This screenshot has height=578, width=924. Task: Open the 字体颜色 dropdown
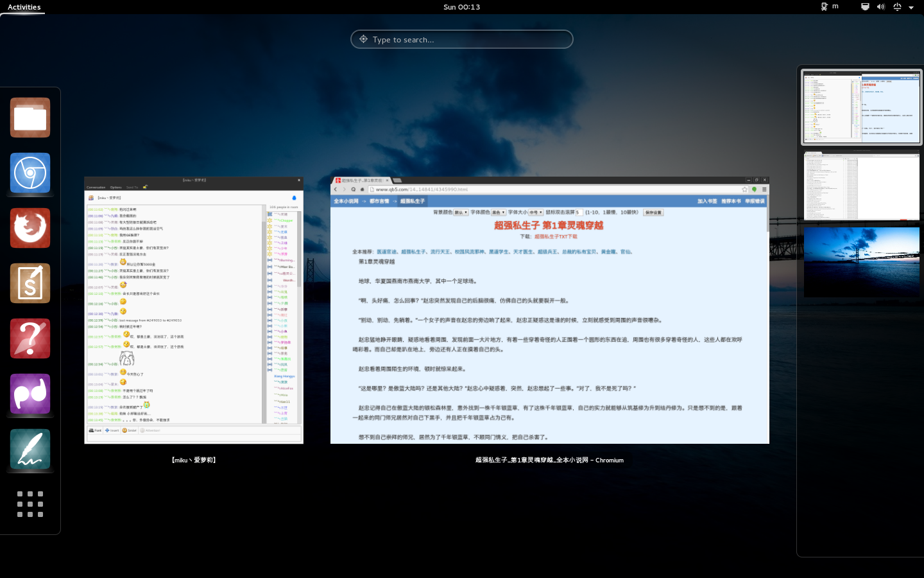click(x=499, y=212)
